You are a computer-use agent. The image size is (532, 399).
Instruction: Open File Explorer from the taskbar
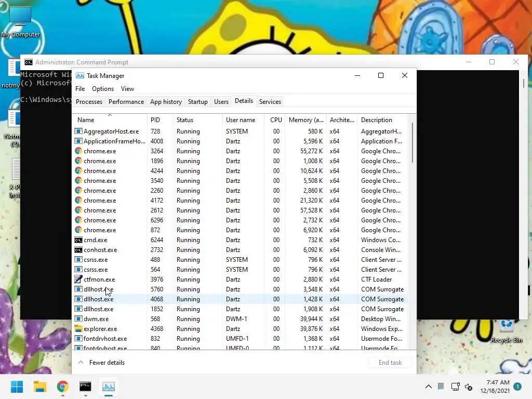[39, 387]
